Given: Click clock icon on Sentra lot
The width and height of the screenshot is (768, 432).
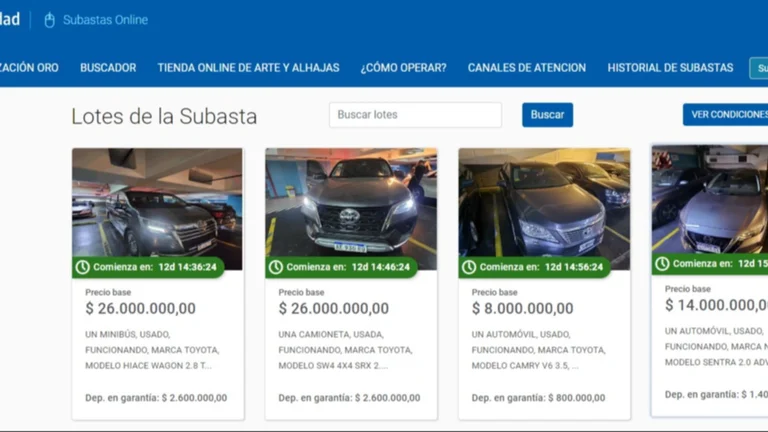Looking at the screenshot, I should (x=662, y=264).
